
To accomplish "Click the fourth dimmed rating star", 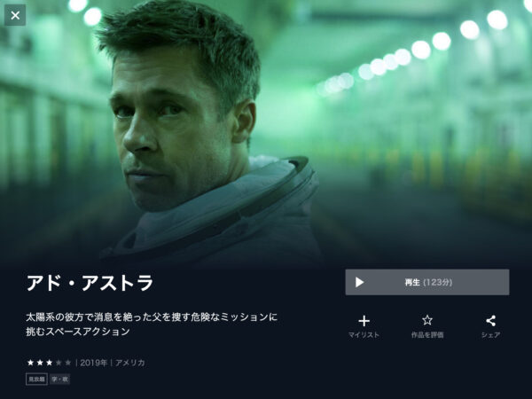I will tap(59, 363).
